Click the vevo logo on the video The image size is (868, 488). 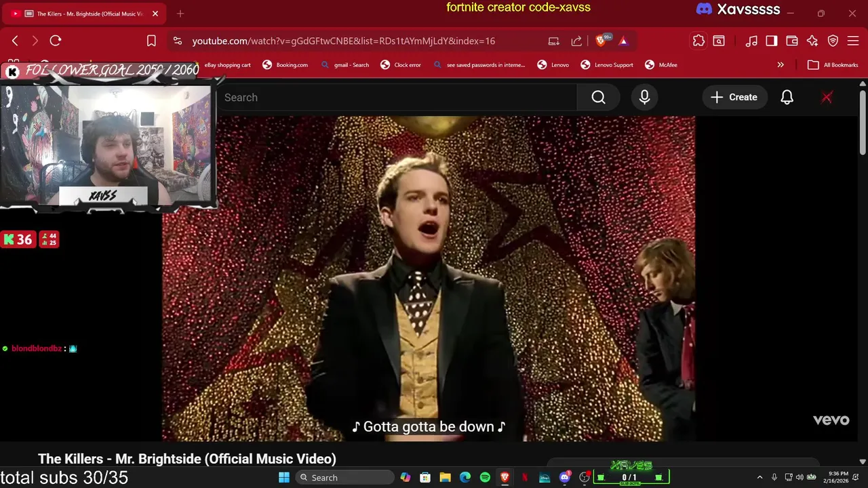831,420
